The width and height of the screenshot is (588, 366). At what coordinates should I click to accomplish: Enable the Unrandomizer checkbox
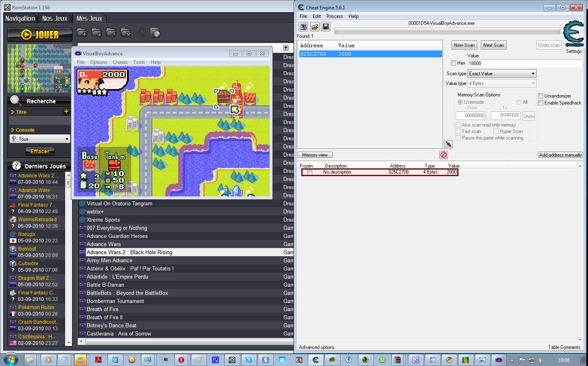coord(540,96)
